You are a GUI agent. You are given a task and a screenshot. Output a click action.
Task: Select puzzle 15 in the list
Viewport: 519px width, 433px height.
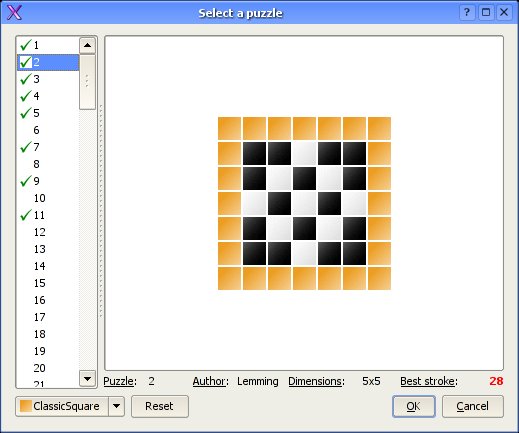click(x=48, y=283)
